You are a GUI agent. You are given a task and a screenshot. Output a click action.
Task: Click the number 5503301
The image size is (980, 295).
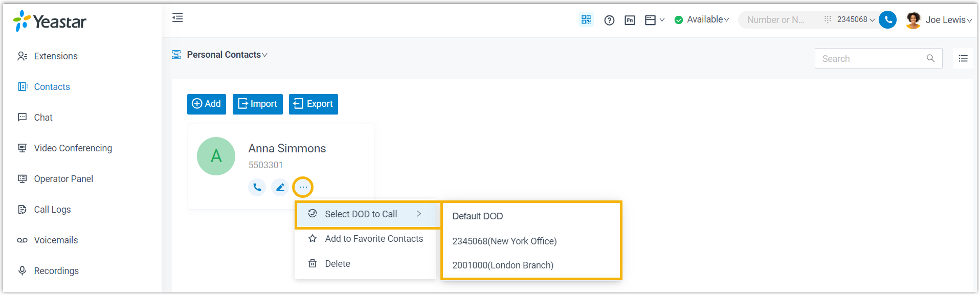(265, 165)
